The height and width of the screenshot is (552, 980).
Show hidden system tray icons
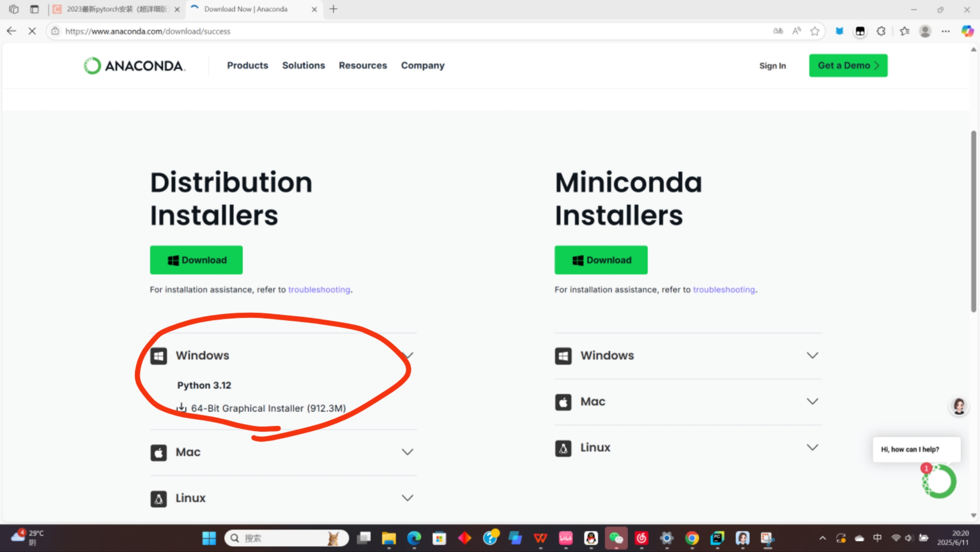click(x=823, y=538)
